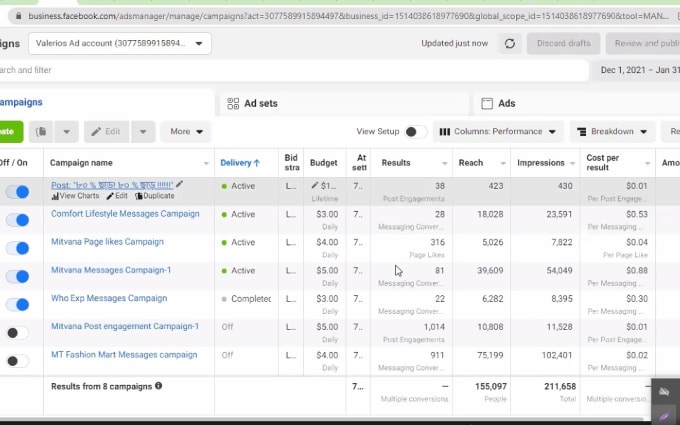
Task: Open the Valerios Ad account dropdown
Action: pos(120,43)
